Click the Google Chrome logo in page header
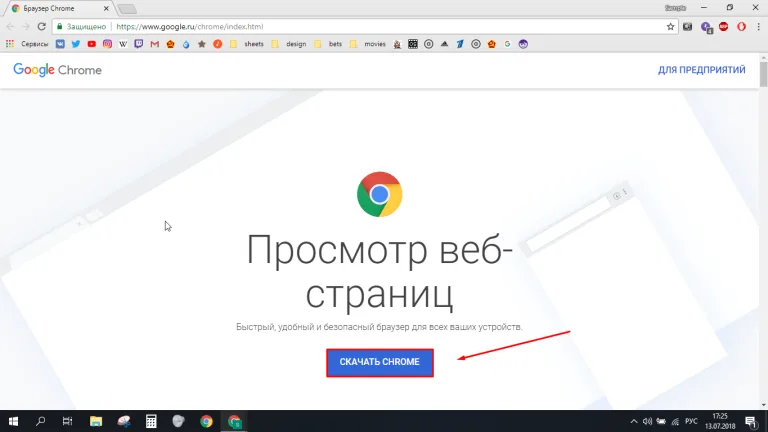 (57, 70)
